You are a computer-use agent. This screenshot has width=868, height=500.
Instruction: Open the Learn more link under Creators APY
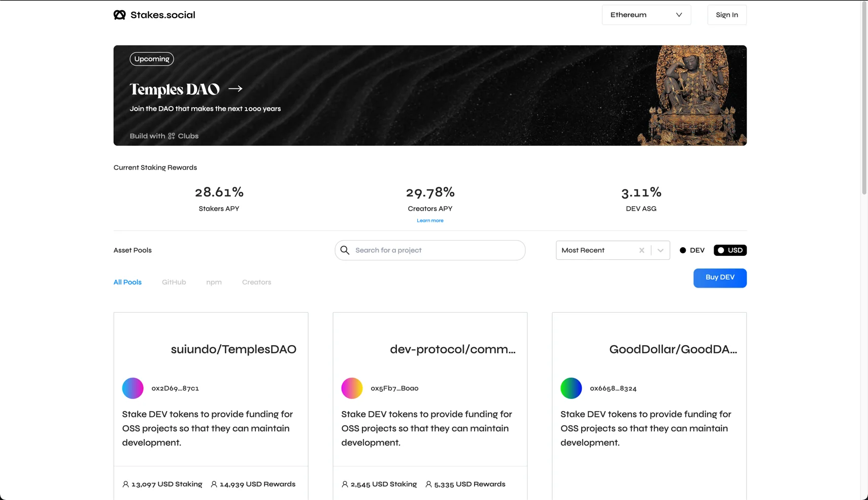[429, 220]
